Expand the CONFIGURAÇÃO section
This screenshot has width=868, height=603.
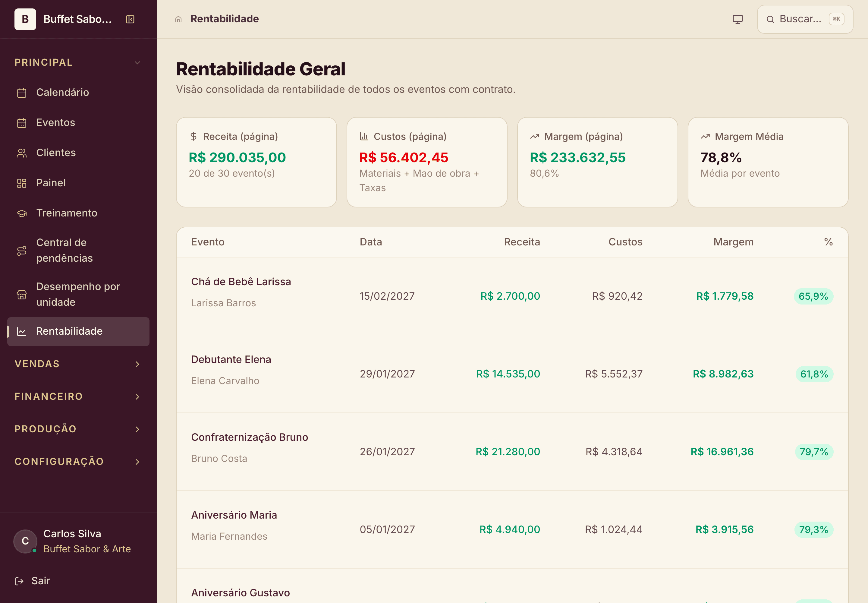(78, 461)
